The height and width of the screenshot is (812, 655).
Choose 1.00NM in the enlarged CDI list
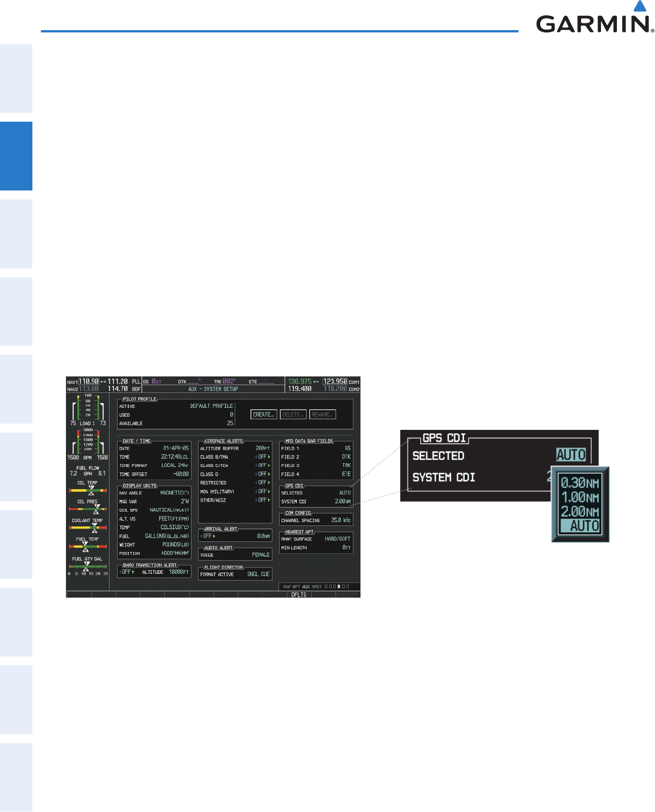579,497
